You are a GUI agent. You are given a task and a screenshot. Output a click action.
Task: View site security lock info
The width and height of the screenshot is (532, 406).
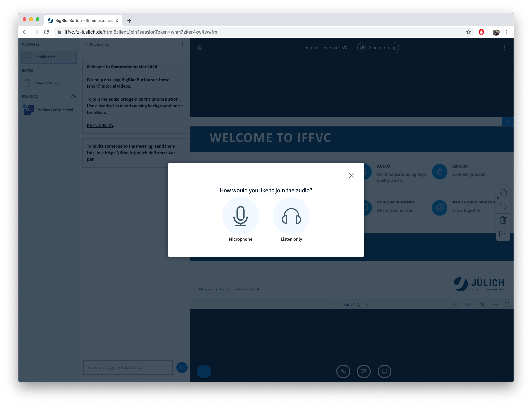(59, 32)
